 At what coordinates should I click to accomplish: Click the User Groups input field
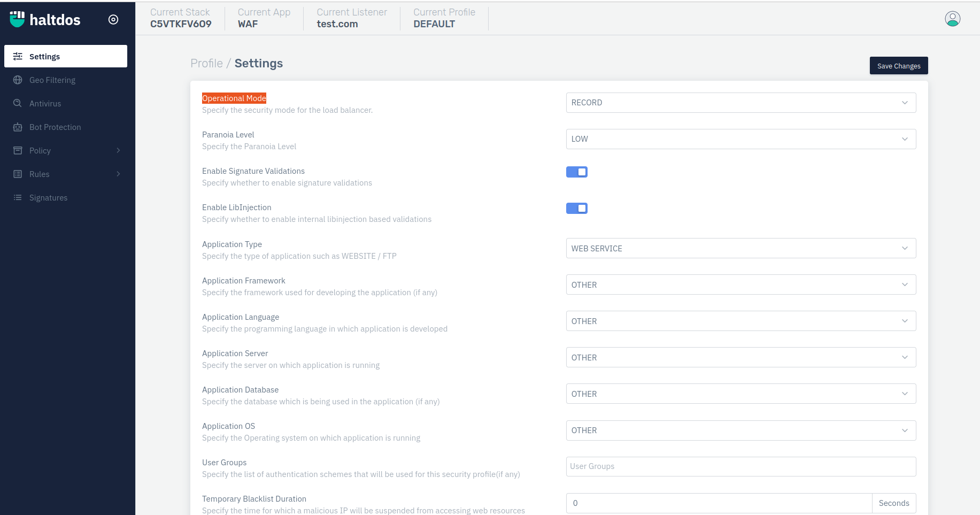(x=740, y=466)
